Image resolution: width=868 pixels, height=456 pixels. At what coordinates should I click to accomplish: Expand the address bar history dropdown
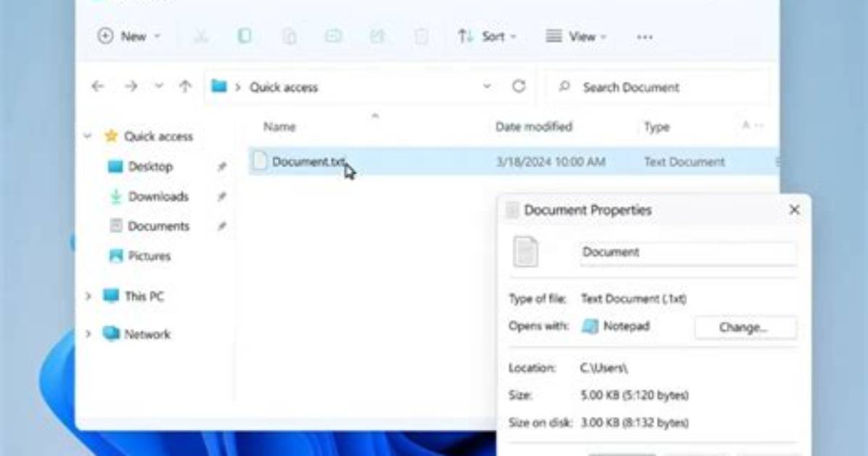[487, 86]
